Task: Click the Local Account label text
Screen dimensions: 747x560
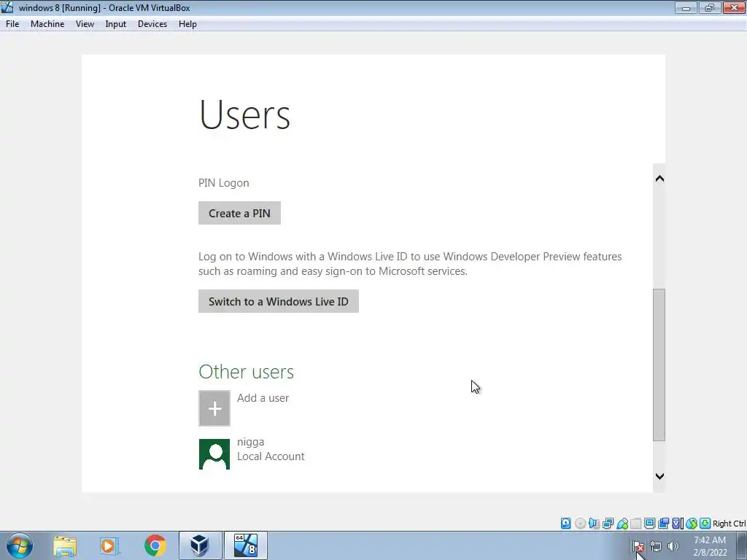Action: click(x=271, y=456)
